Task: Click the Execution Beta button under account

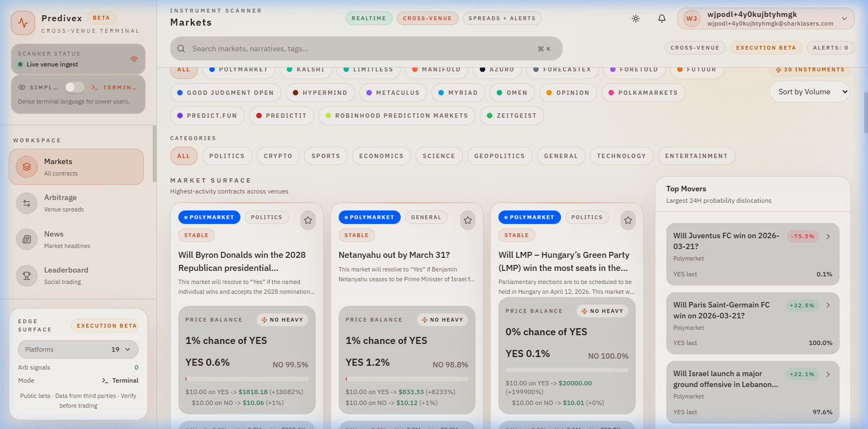Action: coord(766,48)
